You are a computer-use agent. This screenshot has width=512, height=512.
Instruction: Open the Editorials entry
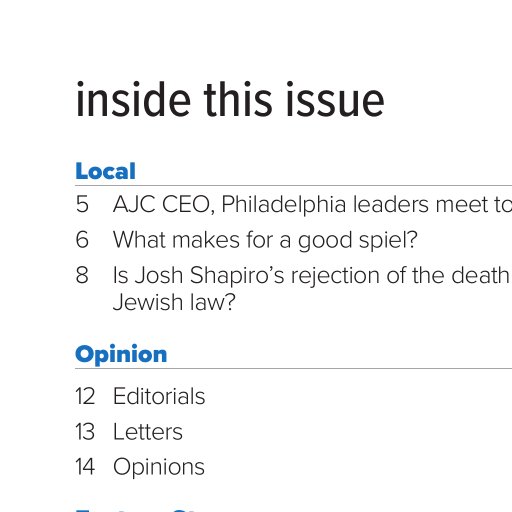click(159, 396)
